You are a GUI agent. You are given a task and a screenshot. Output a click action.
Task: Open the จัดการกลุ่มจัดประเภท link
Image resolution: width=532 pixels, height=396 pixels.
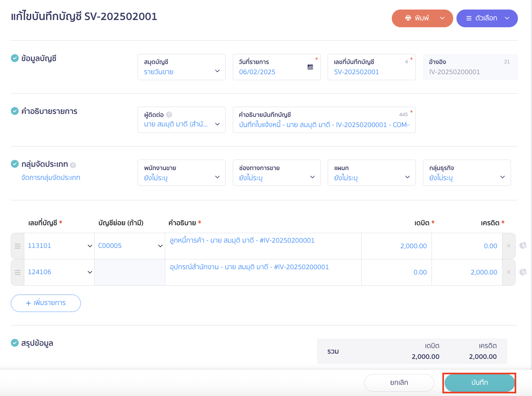(51, 178)
